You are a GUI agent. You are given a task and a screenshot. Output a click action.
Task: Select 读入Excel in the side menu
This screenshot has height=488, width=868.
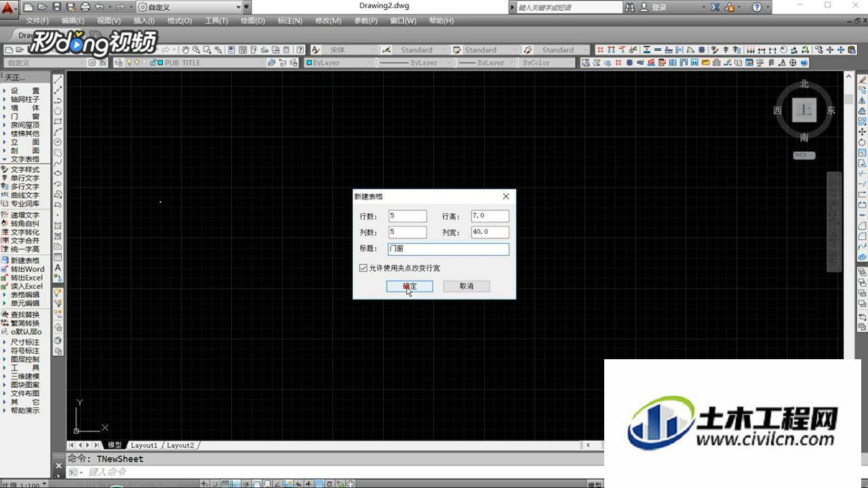25,286
